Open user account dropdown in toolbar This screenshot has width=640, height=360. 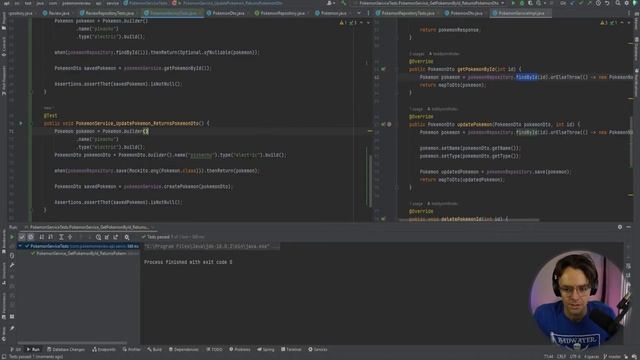pyautogui.click(x=330, y=3)
